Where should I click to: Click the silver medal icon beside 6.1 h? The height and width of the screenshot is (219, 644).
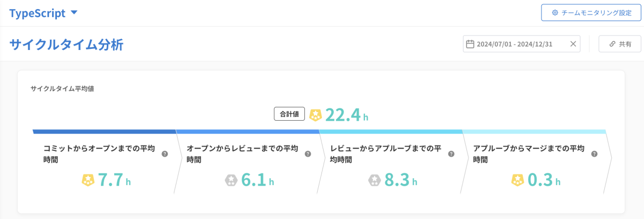231,180
